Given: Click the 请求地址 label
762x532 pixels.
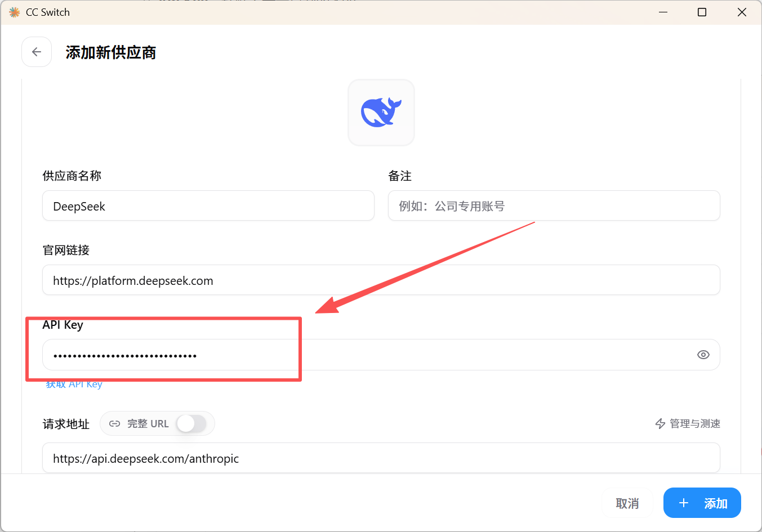Looking at the screenshot, I should click(66, 424).
